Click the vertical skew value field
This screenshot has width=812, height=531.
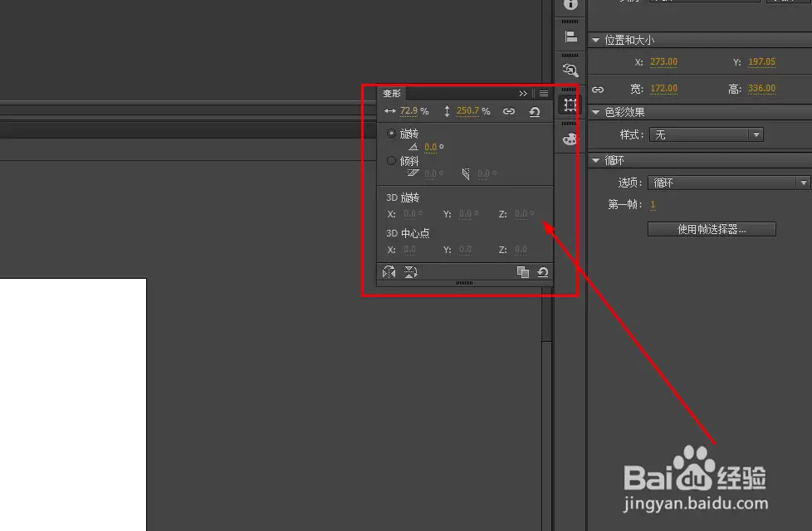tap(484, 174)
